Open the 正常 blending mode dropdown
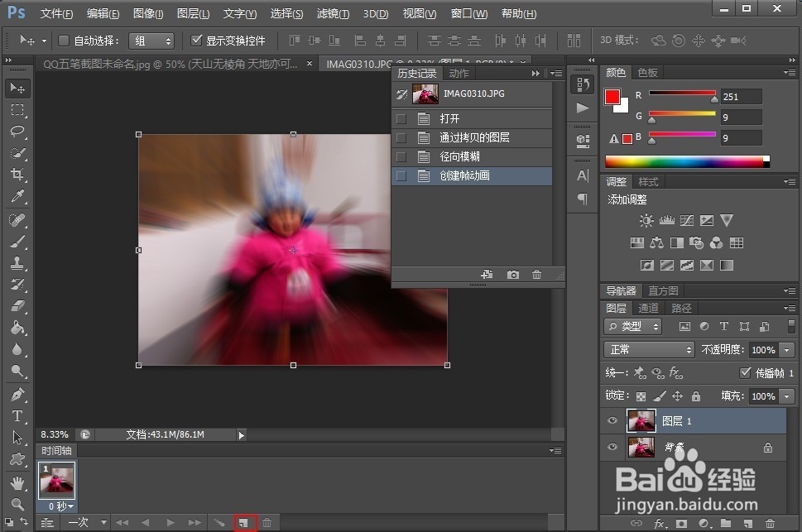Viewport: 802px width, 532px height. point(648,349)
